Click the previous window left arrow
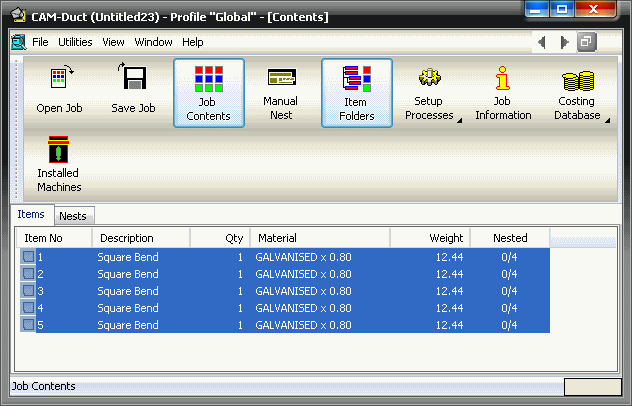632x406 pixels. [x=542, y=42]
